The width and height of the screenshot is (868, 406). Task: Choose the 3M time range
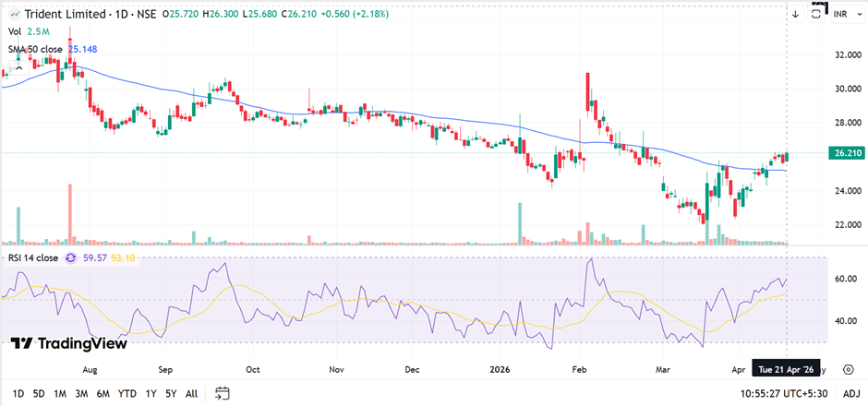click(81, 393)
